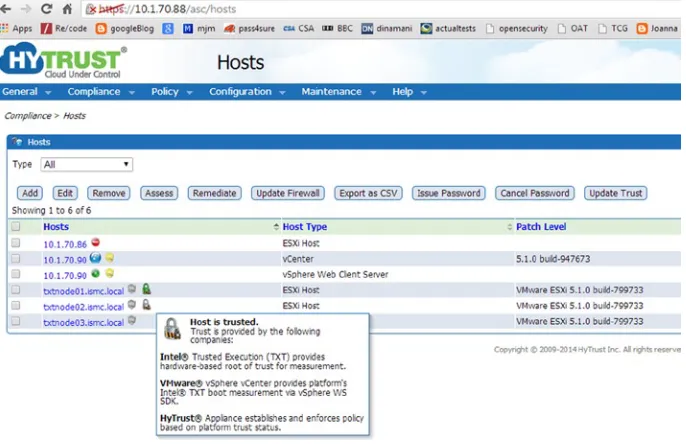This screenshot has width=686, height=444.
Task: Click the sort arrows on Hosts column
Action: pyautogui.click(x=276, y=226)
